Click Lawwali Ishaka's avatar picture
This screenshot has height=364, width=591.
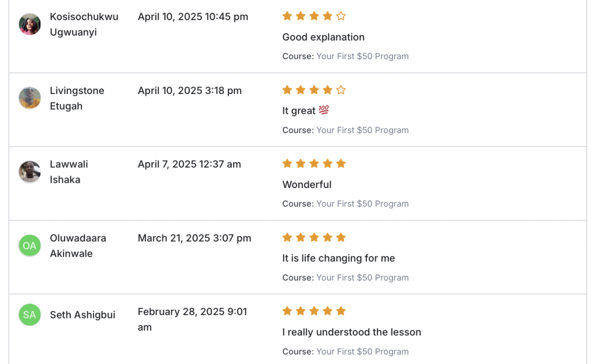click(29, 172)
